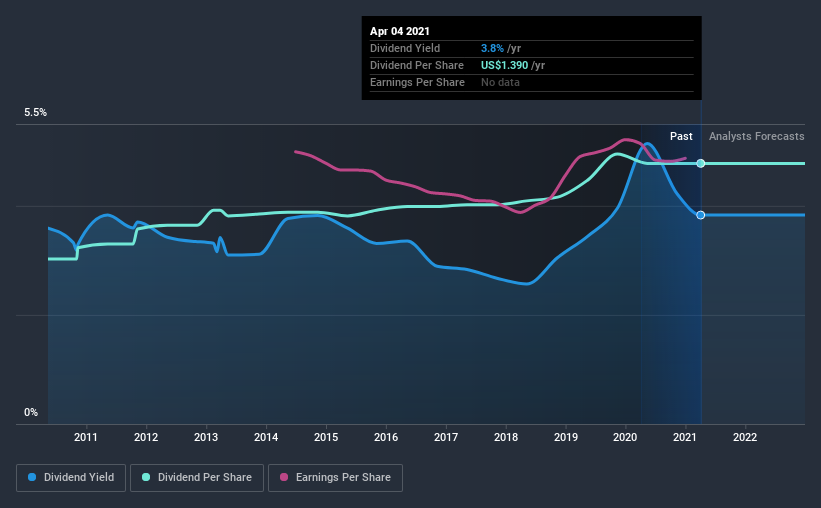Toggle the Dividend Yield legend button
The image size is (821, 508).
point(71,478)
